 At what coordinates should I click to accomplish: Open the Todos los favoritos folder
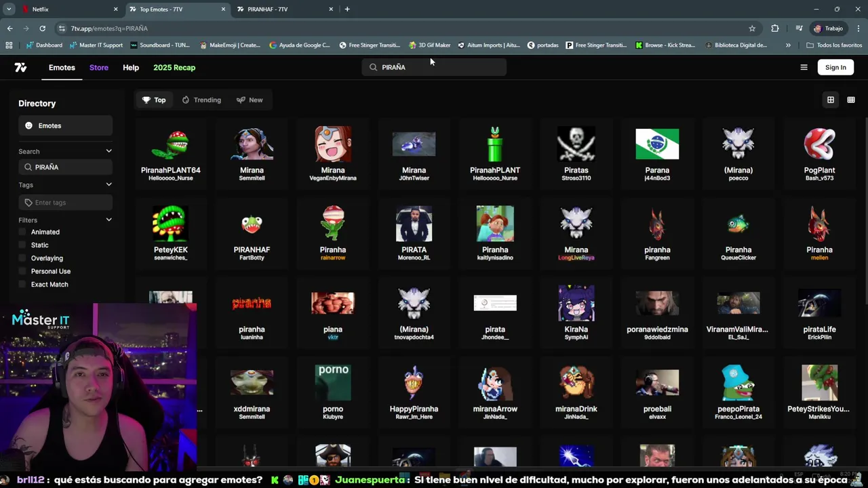[834, 45]
